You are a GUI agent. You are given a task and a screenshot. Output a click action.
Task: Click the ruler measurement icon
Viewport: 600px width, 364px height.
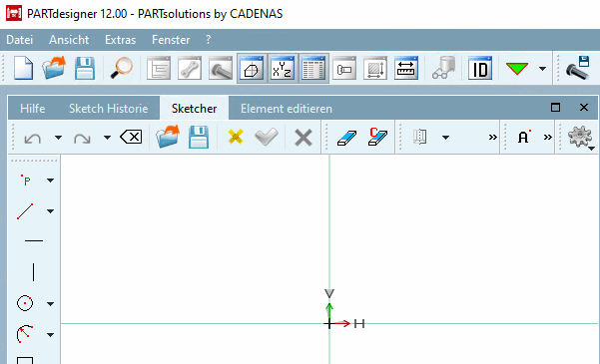pos(406,68)
